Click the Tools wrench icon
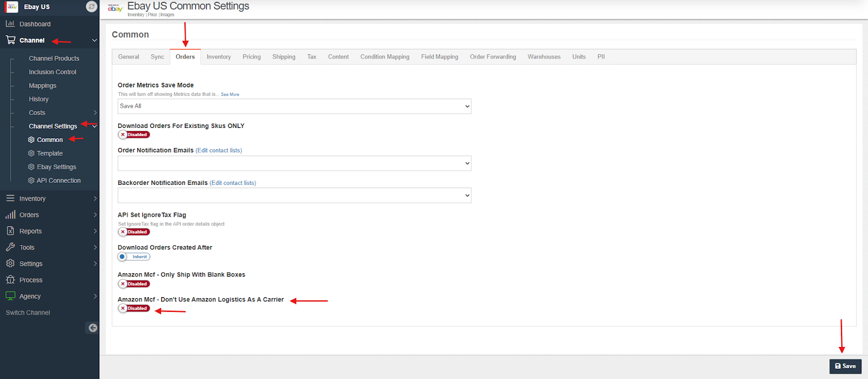 click(x=10, y=247)
